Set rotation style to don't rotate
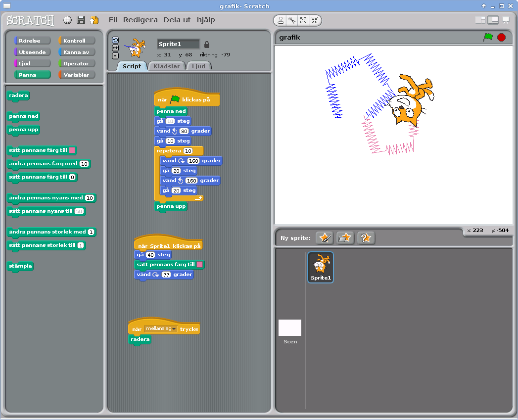This screenshot has width=518, height=420. pyautogui.click(x=115, y=56)
